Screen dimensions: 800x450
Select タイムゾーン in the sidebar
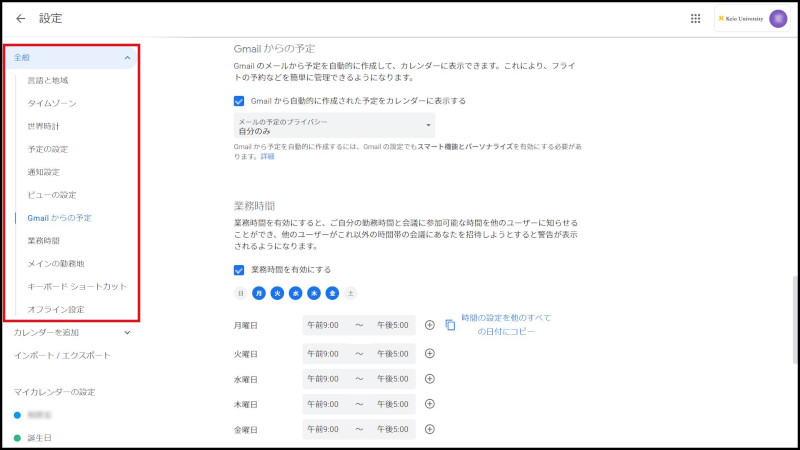[52, 103]
